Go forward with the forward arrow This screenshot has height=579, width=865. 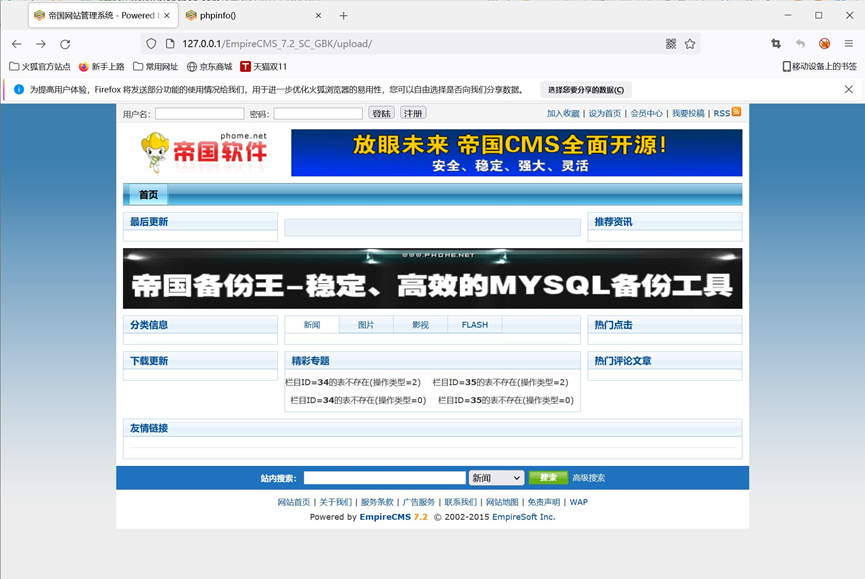point(41,44)
